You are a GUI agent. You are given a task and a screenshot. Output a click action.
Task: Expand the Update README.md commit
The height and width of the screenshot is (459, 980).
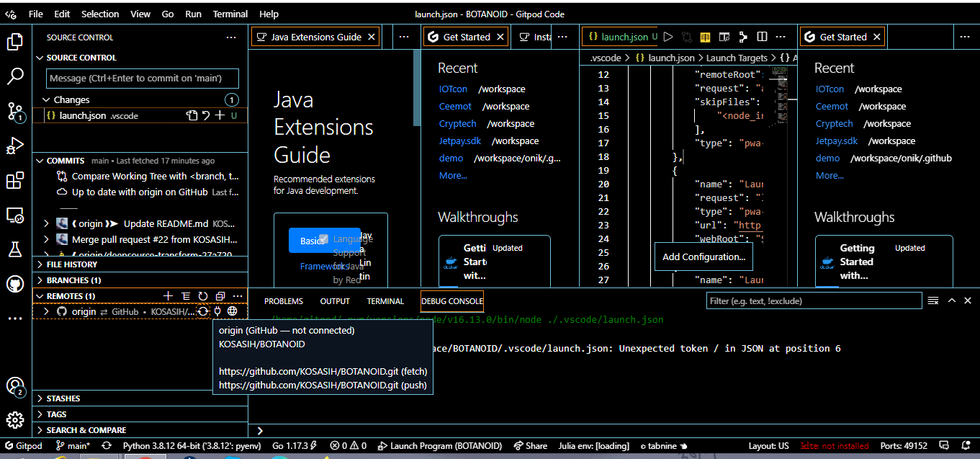point(48,223)
